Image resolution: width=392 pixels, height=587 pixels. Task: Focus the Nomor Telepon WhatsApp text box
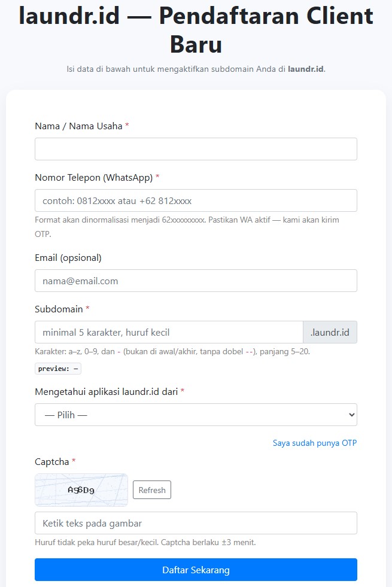click(196, 200)
